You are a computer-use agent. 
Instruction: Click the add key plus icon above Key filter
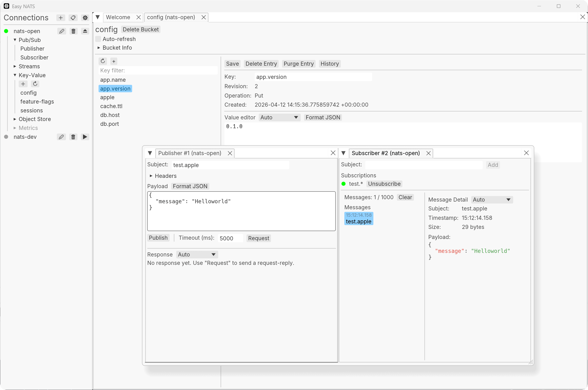click(x=114, y=61)
